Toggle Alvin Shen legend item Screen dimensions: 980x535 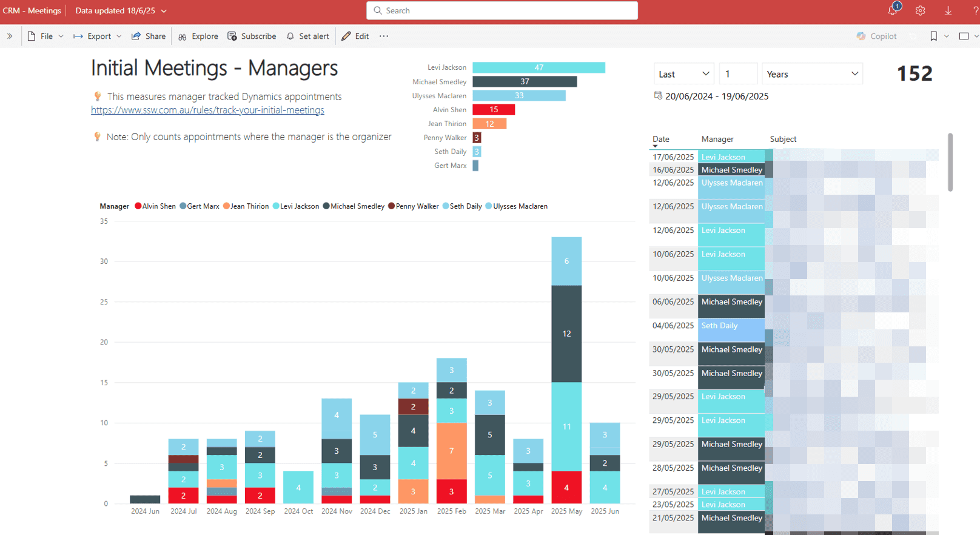click(x=155, y=206)
